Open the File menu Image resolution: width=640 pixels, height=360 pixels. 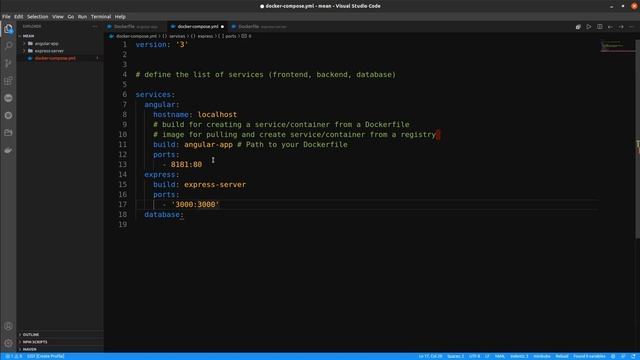tap(6, 17)
